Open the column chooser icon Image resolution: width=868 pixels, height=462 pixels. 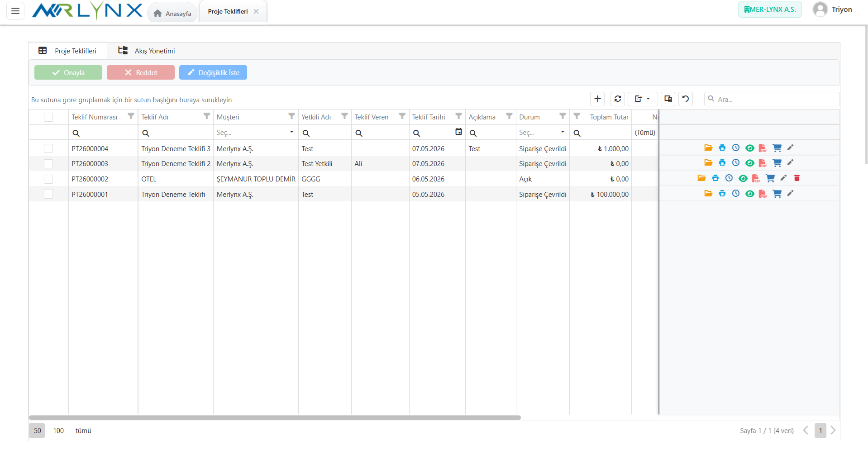click(x=668, y=99)
